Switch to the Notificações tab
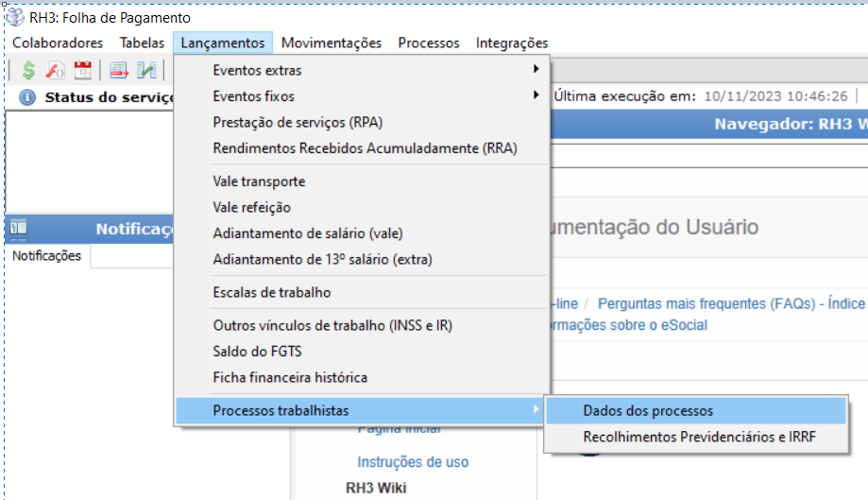 tap(46, 256)
